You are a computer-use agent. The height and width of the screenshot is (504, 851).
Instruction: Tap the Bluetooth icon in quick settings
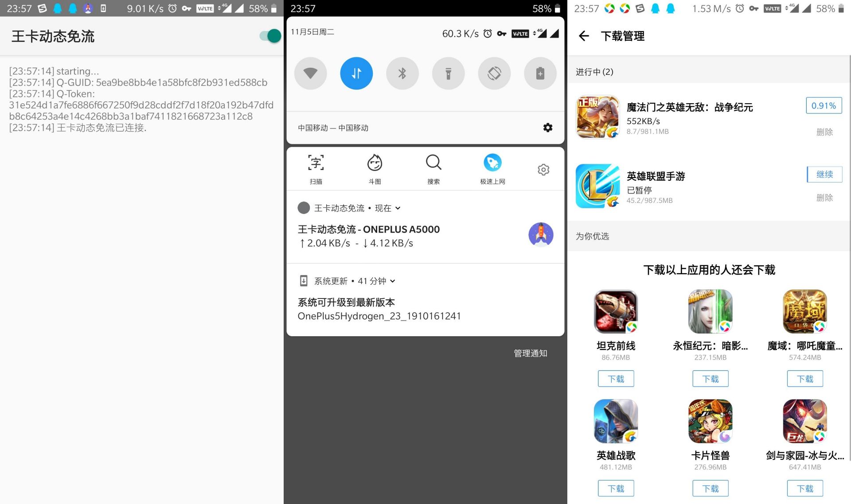(x=402, y=73)
